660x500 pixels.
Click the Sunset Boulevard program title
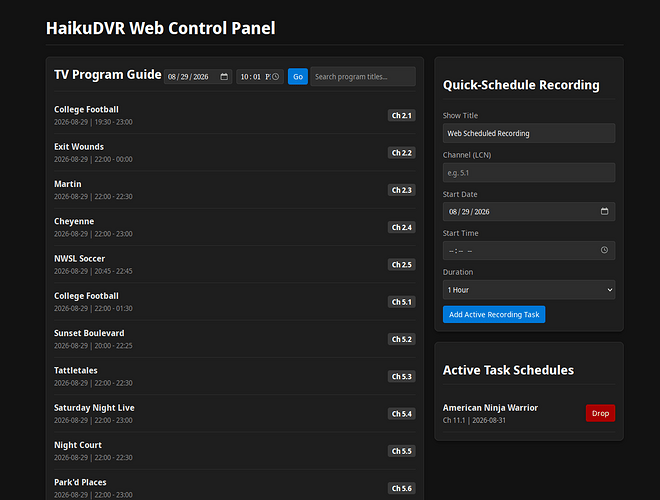(89, 333)
